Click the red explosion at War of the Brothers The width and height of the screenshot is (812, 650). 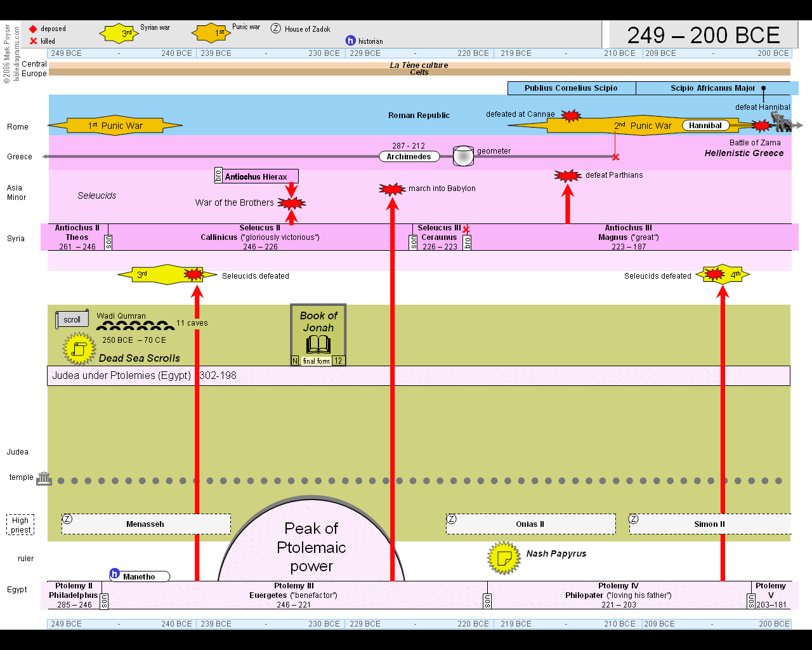(291, 203)
